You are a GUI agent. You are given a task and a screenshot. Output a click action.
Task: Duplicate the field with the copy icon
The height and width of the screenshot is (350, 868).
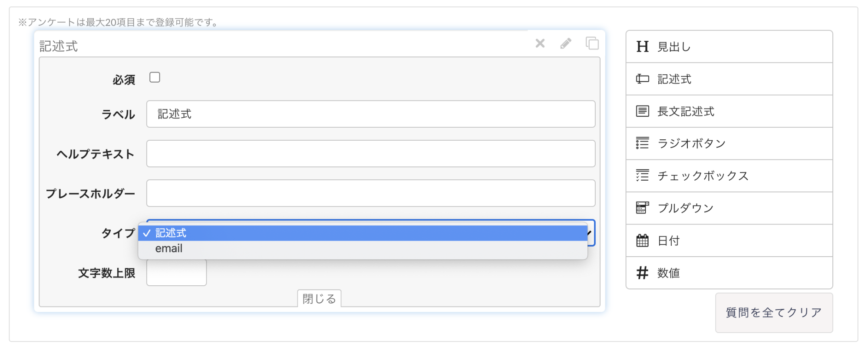pos(592,43)
